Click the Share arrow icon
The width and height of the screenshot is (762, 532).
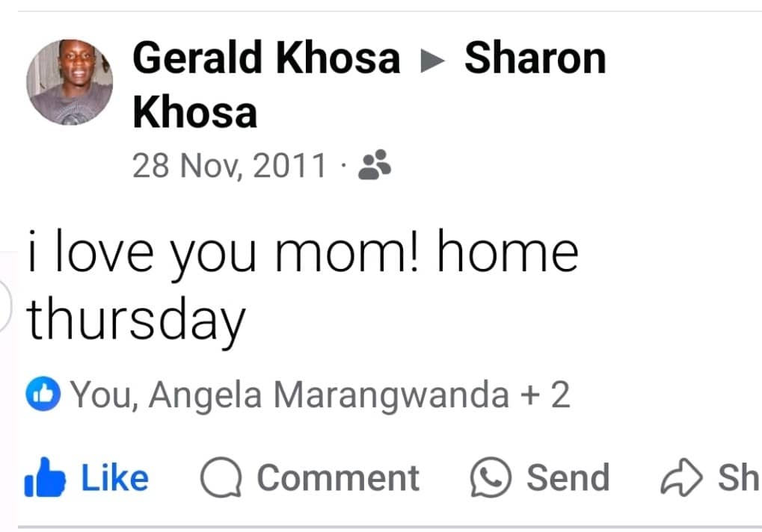point(681,477)
